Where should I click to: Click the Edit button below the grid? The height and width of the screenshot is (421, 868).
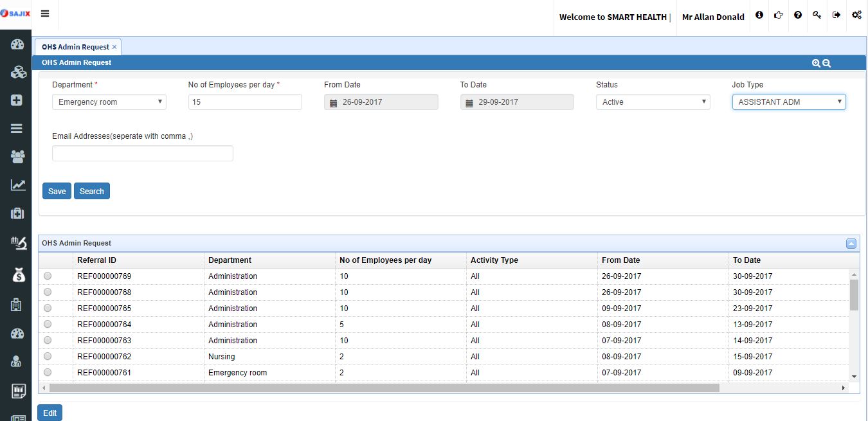pos(50,413)
